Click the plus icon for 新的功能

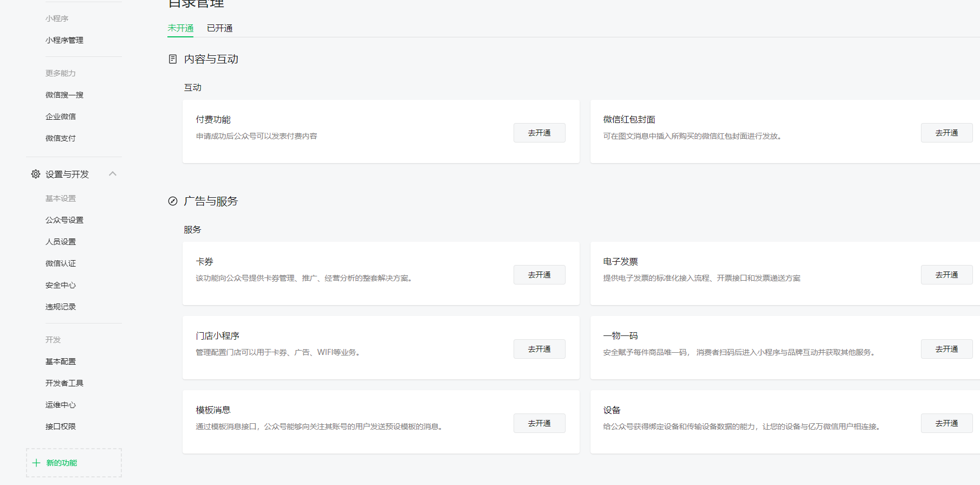pyautogui.click(x=36, y=463)
